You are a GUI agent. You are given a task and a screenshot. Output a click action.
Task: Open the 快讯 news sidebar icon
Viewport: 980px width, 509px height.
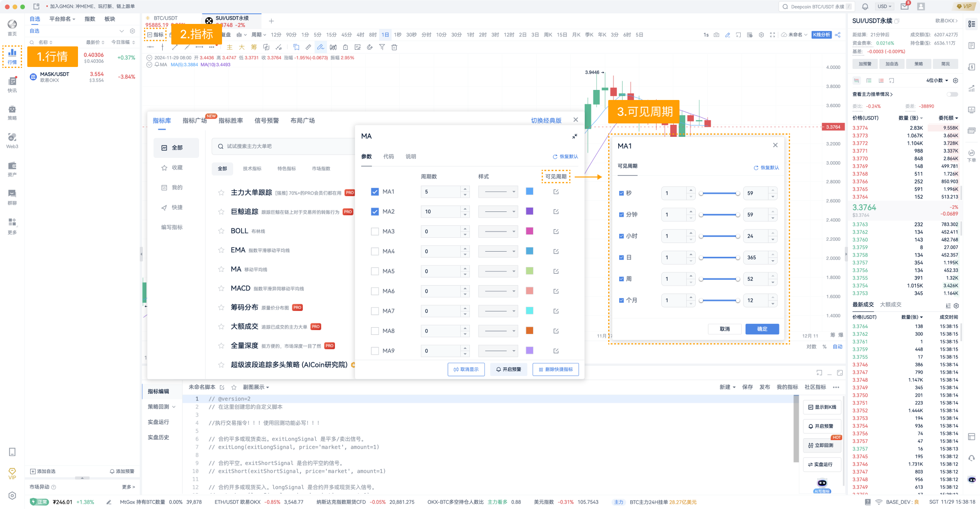[x=12, y=84]
